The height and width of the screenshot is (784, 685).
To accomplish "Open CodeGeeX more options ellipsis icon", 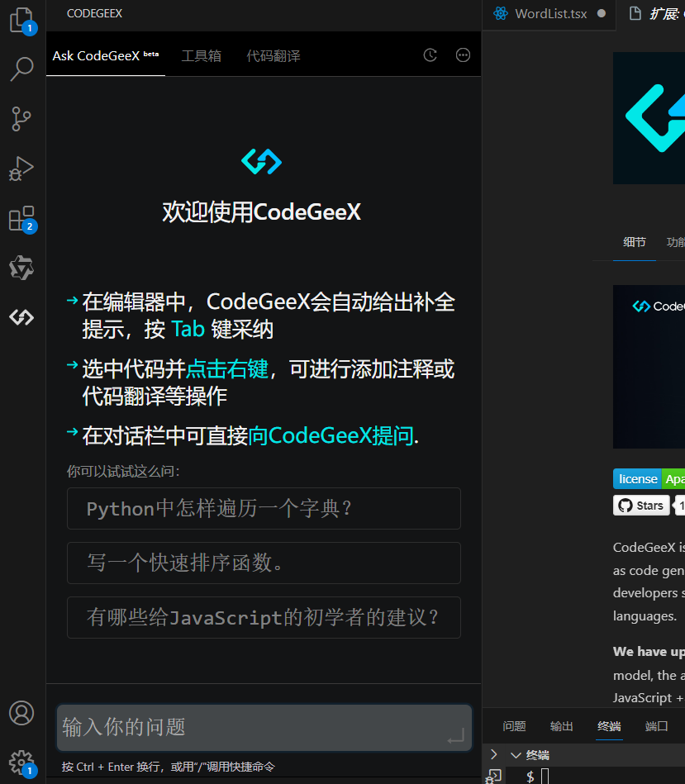I will 463,55.
